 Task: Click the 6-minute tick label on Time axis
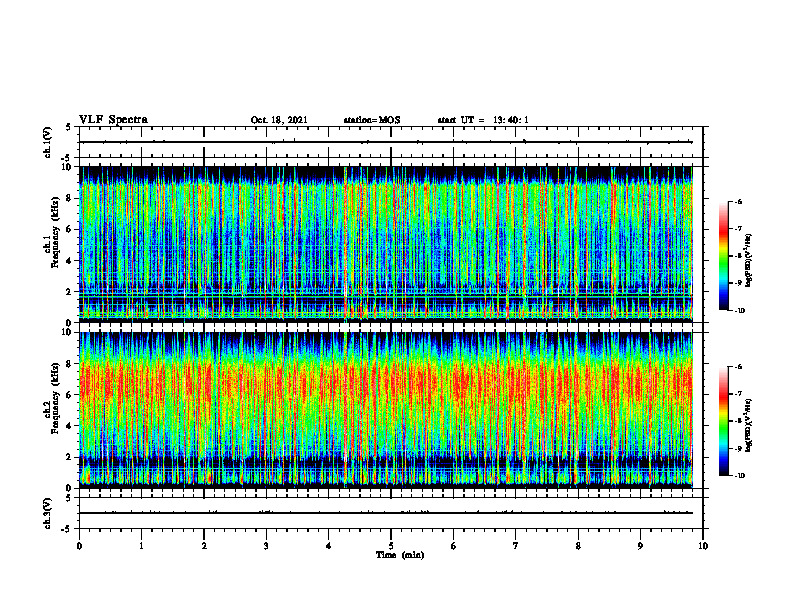[x=454, y=546]
